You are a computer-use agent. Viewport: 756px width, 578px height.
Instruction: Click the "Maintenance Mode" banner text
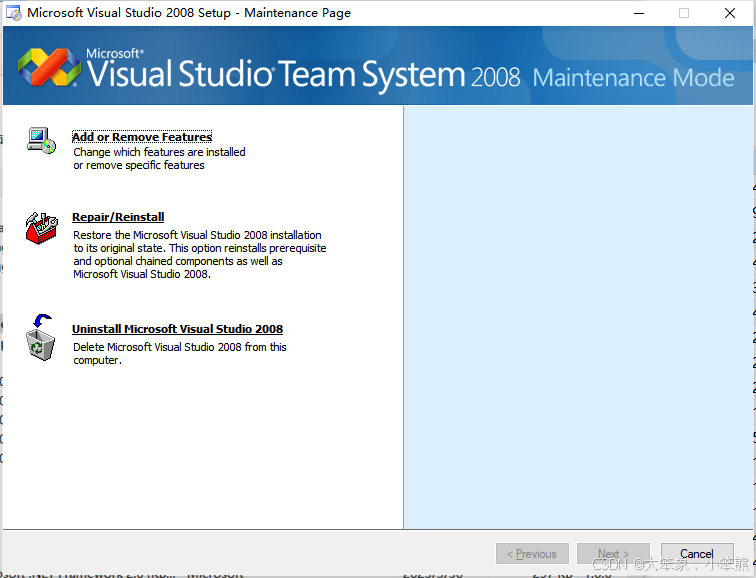tap(633, 78)
